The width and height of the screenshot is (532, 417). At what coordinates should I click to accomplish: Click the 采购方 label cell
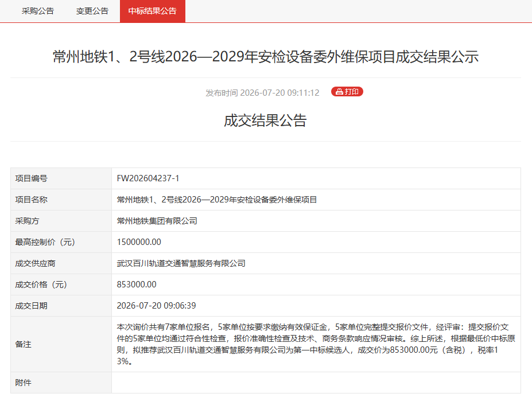pyautogui.click(x=61, y=221)
